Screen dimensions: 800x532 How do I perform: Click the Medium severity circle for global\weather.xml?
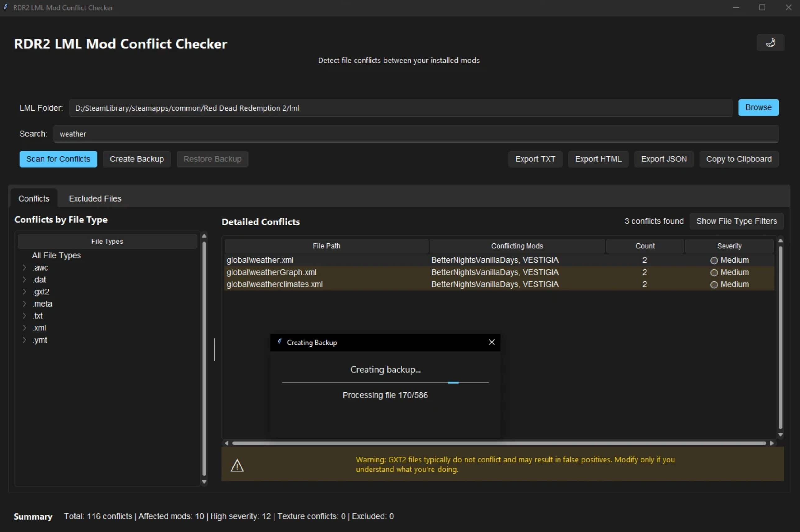coord(714,260)
